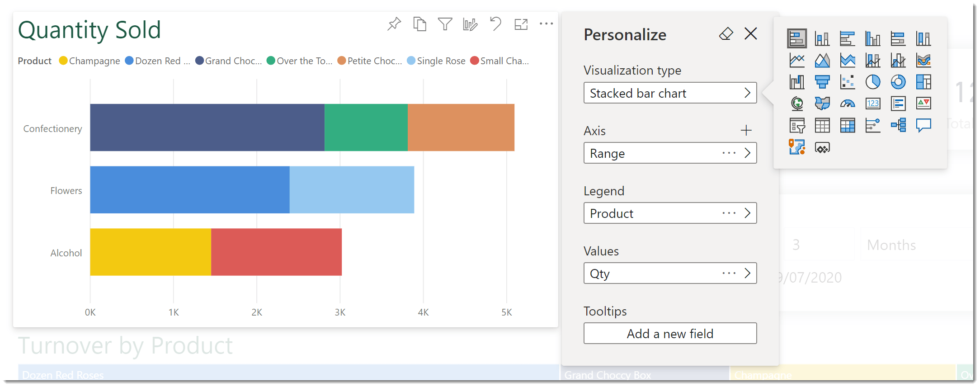The width and height of the screenshot is (980, 387).
Task: Select the Stacked column chart icon
Action: [x=822, y=38]
